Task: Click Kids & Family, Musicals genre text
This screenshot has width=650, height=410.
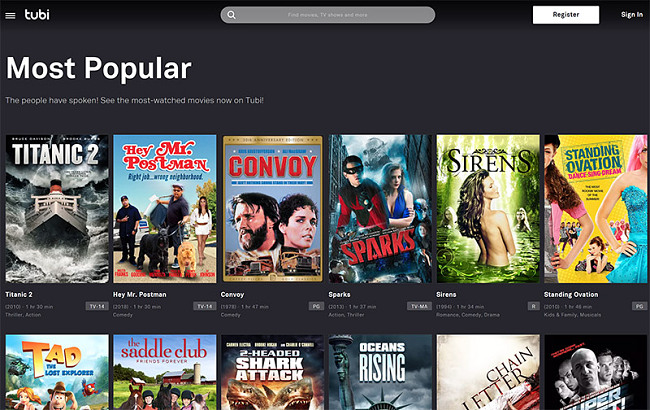Action: point(572,315)
